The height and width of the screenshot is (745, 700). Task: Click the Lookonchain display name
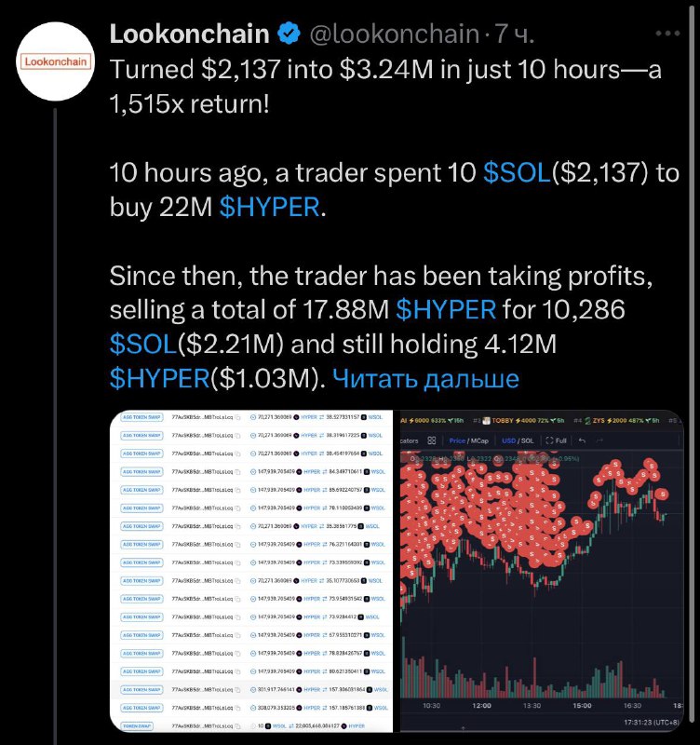[x=189, y=34]
